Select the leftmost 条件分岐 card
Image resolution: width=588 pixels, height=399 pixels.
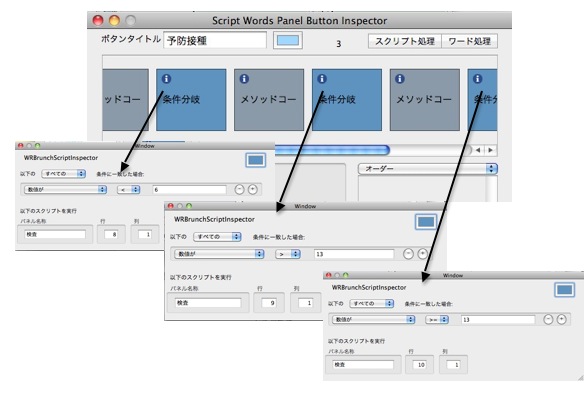tap(191, 100)
